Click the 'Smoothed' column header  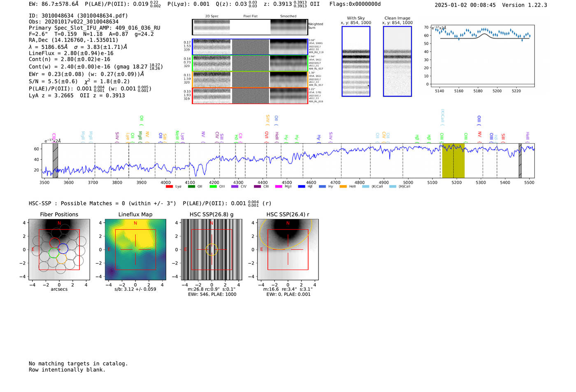288,16
